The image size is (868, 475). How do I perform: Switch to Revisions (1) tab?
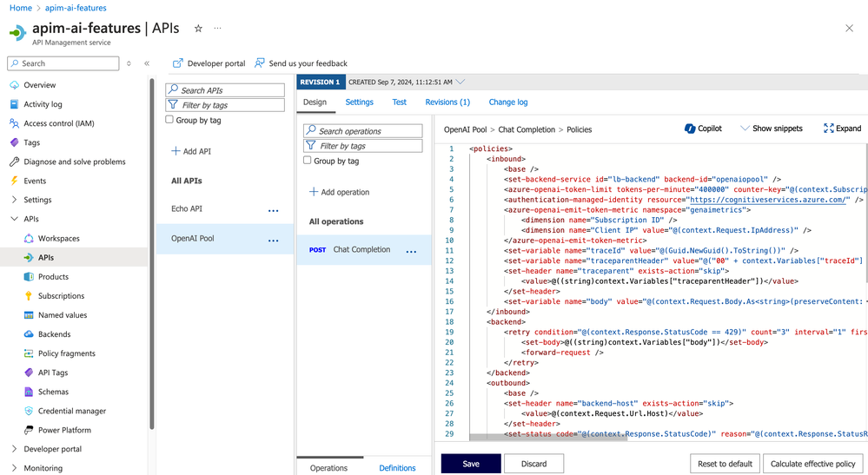pyautogui.click(x=447, y=102)
